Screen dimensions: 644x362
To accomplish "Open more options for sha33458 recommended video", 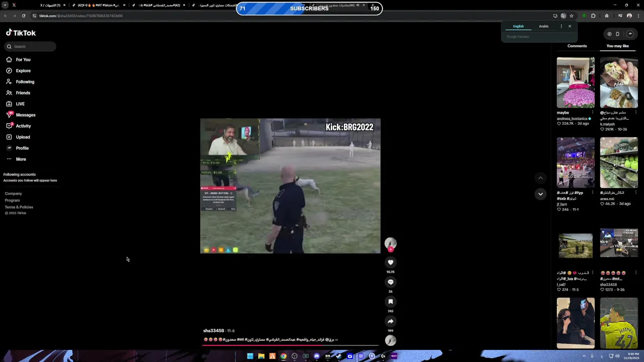I will click(635, 273).
